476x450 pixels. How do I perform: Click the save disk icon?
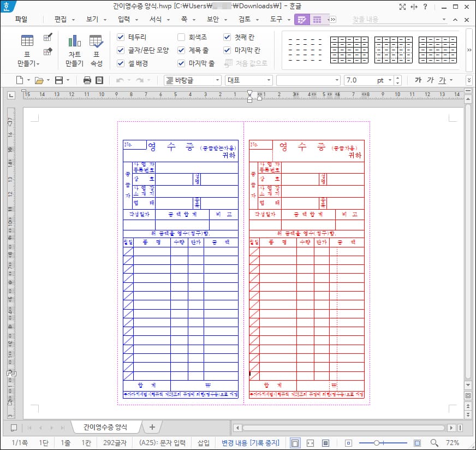[x=59, y=80]
